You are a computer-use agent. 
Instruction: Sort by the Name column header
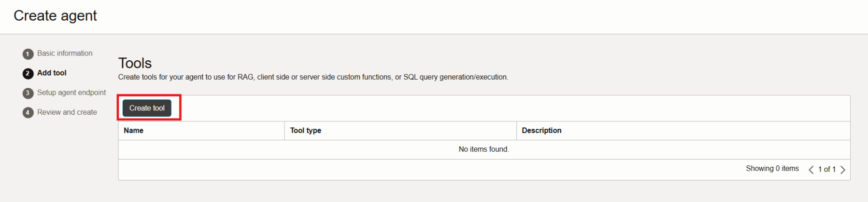(x=133, y=131)
